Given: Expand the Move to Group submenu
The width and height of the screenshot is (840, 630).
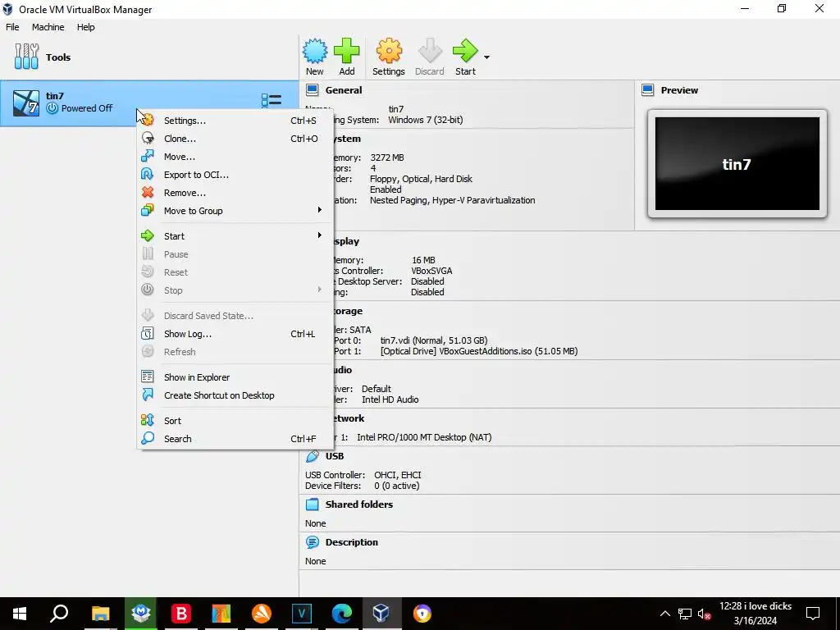Looking at the screenshot, I should coord(235,211).
